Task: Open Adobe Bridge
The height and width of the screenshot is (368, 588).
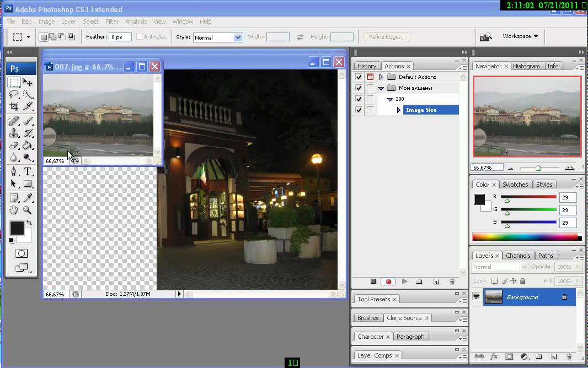Action: (485, 37)
